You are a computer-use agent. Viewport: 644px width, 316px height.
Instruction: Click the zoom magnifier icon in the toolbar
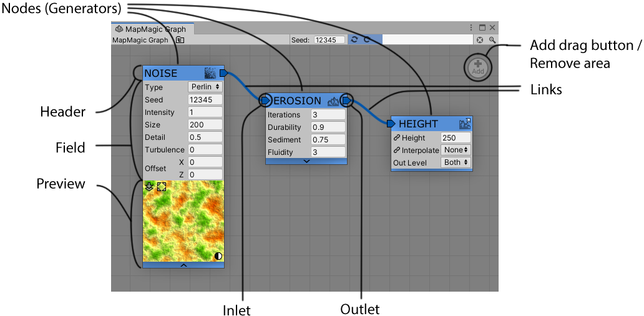pyautogui.click(x=492, y=40)
